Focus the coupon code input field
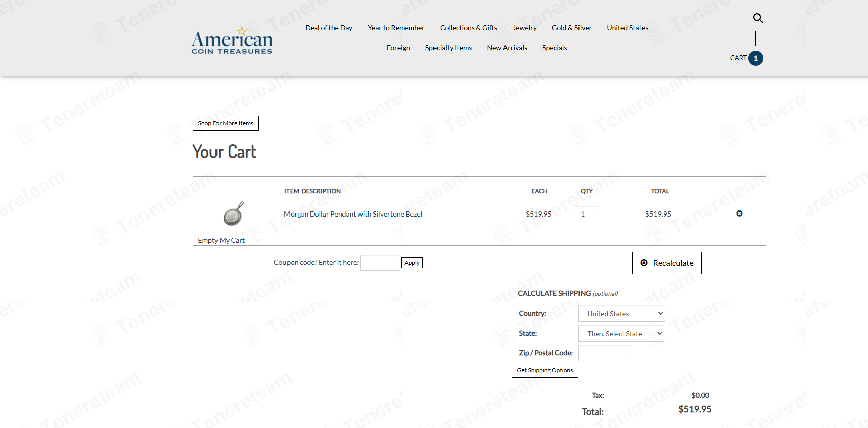 (380, 263)
